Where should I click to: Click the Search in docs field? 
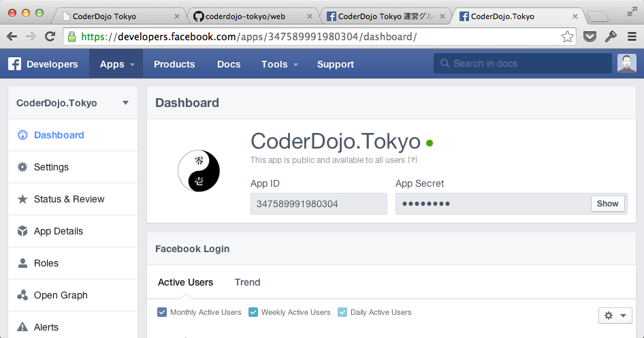click(522, 63)
